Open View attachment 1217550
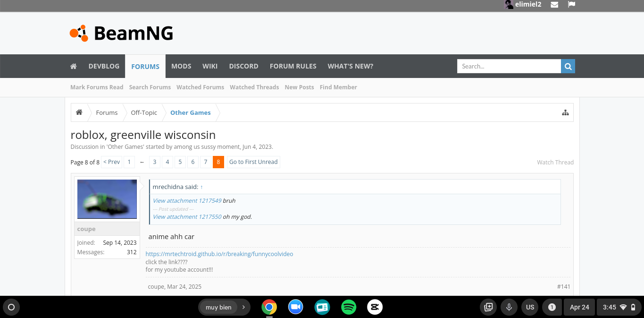644x318 pixels. point(187,216)
